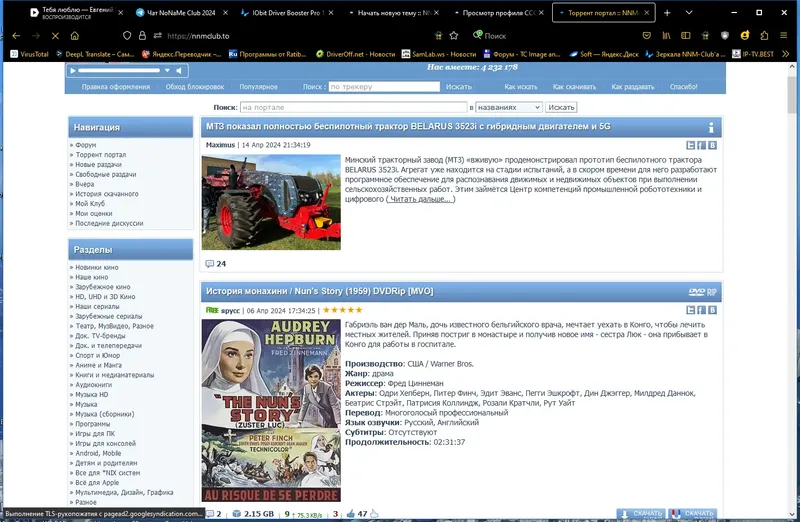Focus the 'по трекеру' search field
Image resolution: width=800 pixels, height=522 pixels.
384,87
